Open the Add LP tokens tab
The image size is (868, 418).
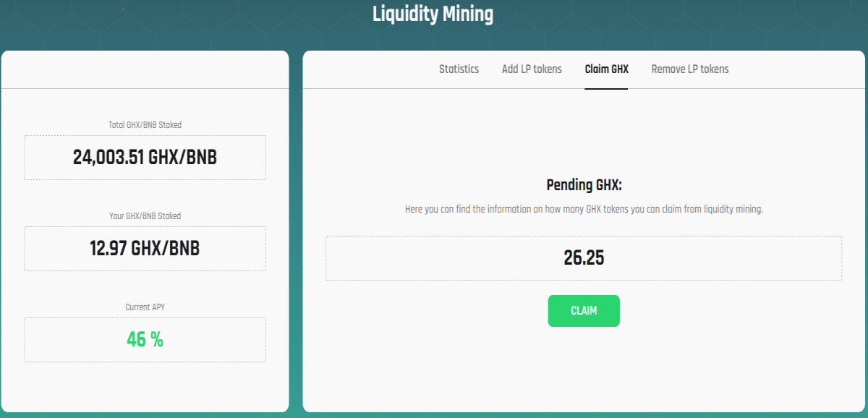coord(532,69)
